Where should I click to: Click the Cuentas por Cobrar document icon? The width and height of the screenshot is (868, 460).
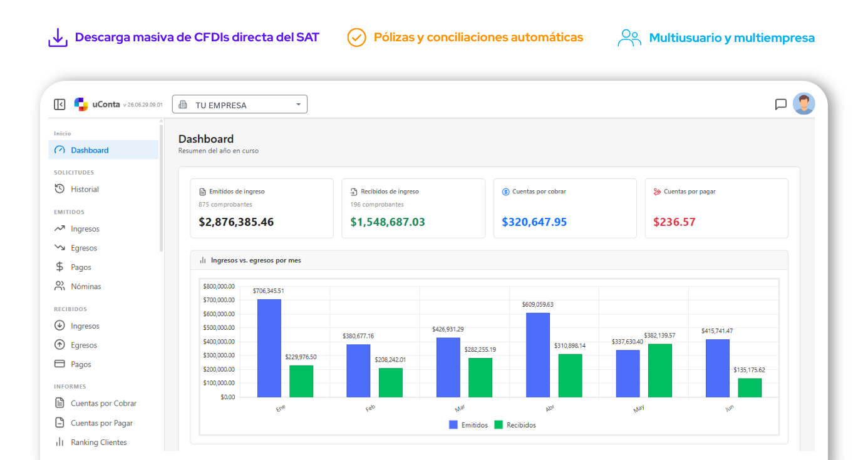[x=59, y=403]
